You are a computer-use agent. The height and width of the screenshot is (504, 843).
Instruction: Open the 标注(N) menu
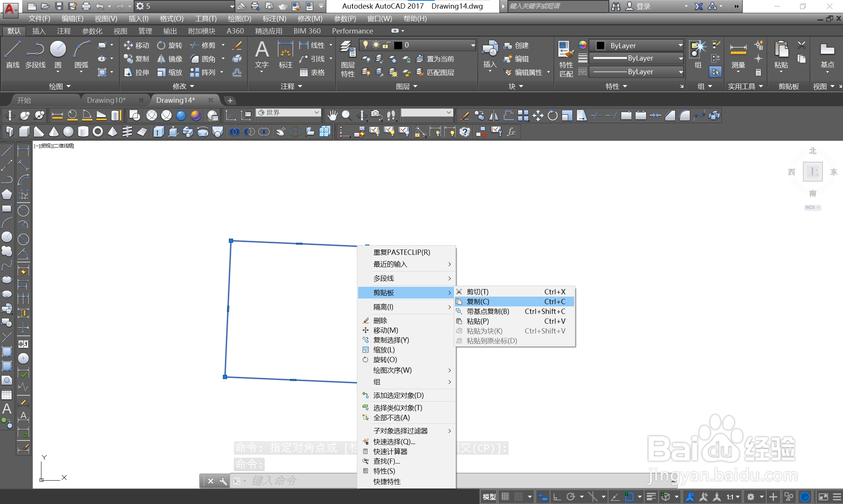274,18
